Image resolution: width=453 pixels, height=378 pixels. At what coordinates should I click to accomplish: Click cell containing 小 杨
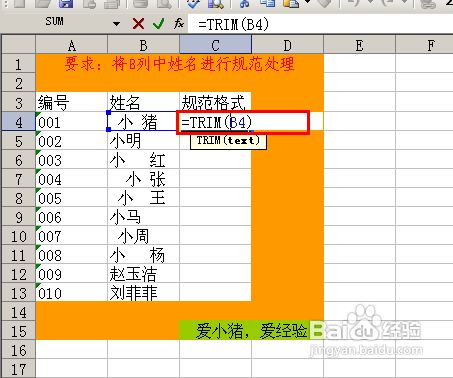143,254
